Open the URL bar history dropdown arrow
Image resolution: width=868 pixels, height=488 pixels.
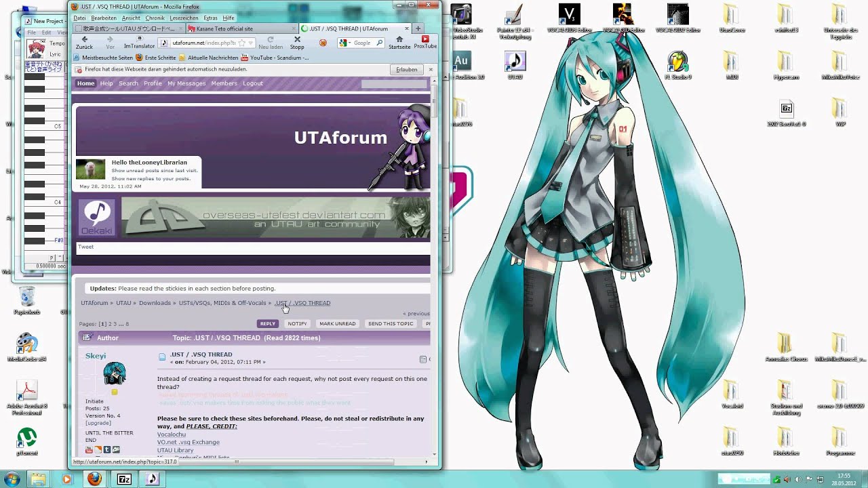(x=251, y=43)
